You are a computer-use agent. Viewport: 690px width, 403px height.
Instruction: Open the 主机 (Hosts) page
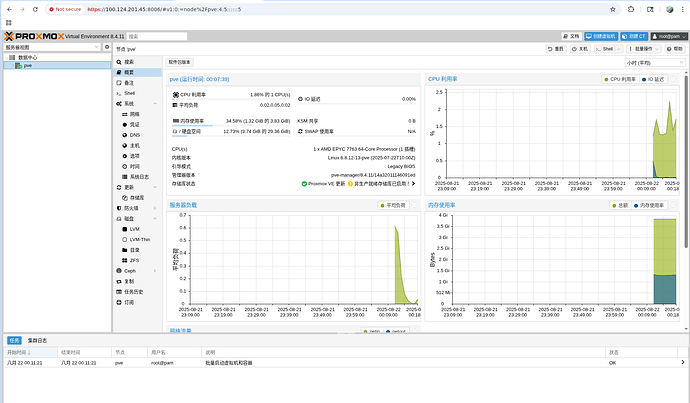coord(135,146)
